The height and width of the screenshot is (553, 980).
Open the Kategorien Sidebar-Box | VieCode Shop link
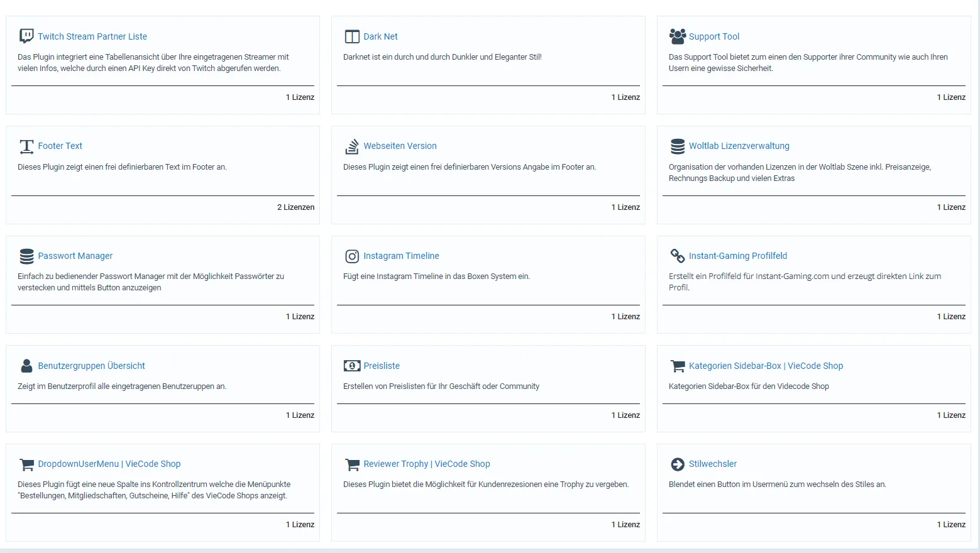click(x=766, y=366)
